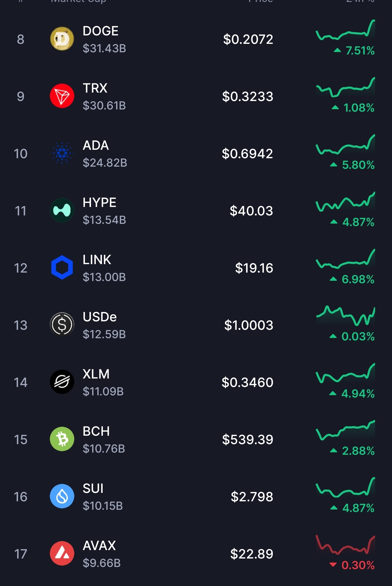Tap the red Avalanche logo
This screenshot has width=392, height=586.
(x=62, y=554)
